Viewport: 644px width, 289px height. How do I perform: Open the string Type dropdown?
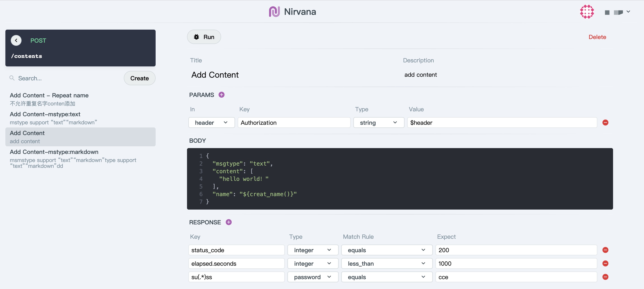pyautogui.click(x=379, y=123)
